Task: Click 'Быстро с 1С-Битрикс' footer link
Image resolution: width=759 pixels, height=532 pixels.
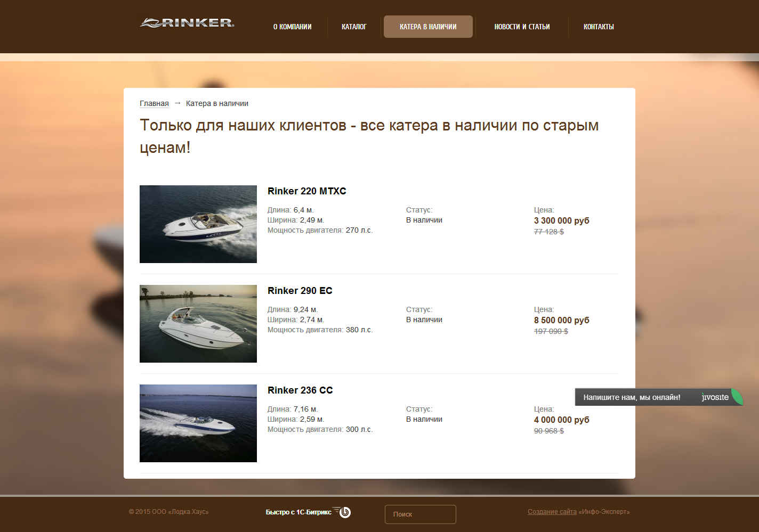Action: (298, 512)
